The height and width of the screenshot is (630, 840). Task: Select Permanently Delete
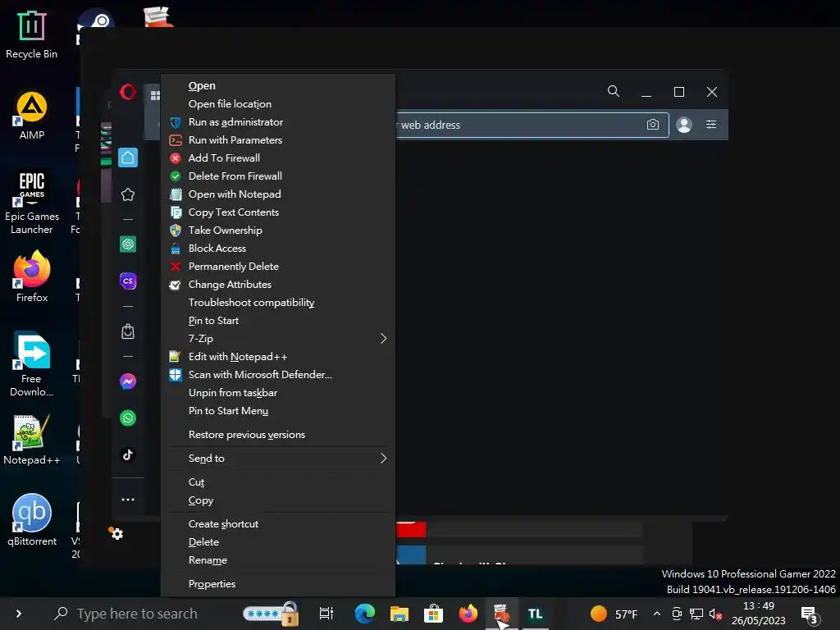pos(277,267)
